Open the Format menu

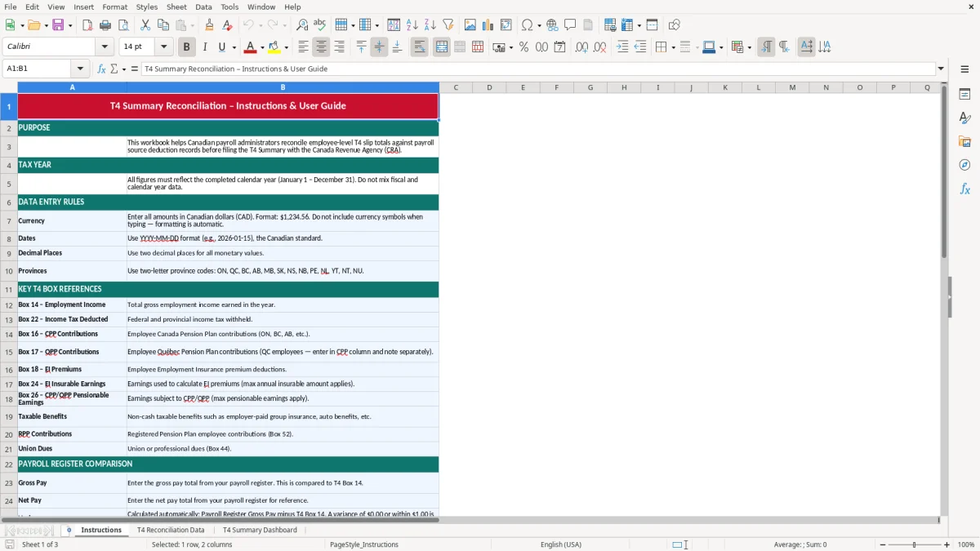pos(114,7)
